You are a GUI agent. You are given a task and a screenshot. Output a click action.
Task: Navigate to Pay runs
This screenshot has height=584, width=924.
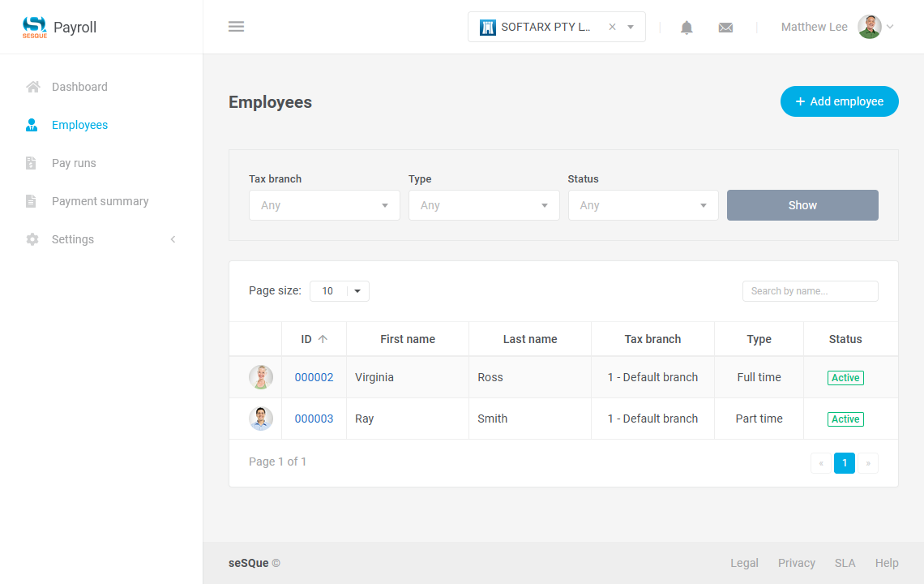pos(73,163)
